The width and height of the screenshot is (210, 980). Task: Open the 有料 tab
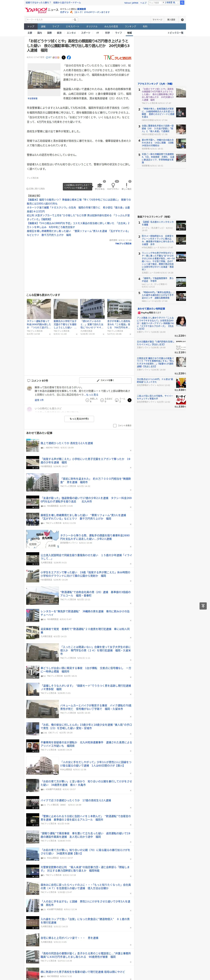[145, 27]
